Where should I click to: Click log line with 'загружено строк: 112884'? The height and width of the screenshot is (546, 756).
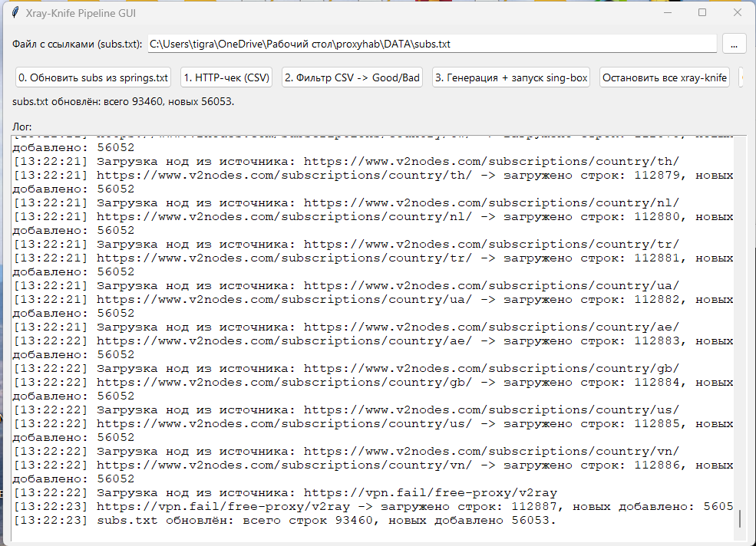tap(373, 383)
